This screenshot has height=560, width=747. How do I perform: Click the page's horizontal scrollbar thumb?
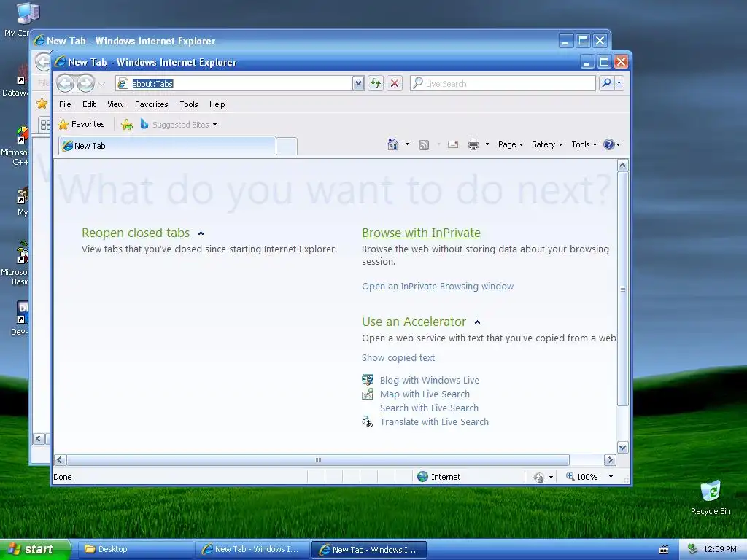coord(318,460)
